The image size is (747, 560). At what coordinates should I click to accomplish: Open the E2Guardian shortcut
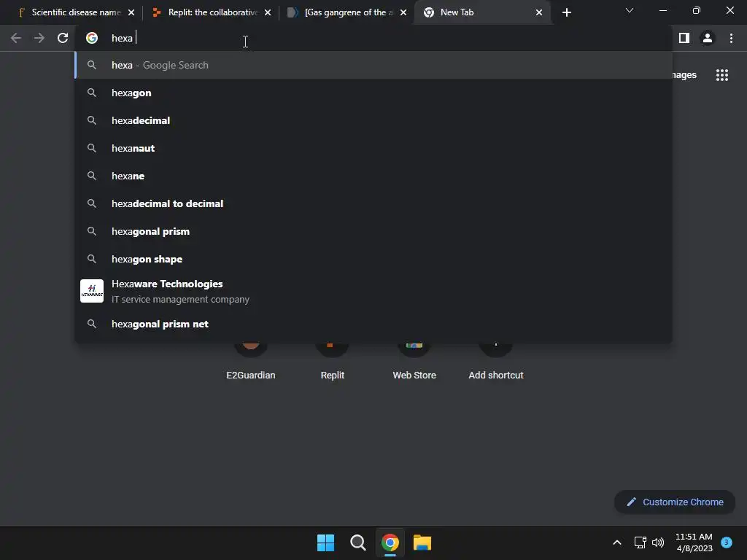click(x=251, y=362)
